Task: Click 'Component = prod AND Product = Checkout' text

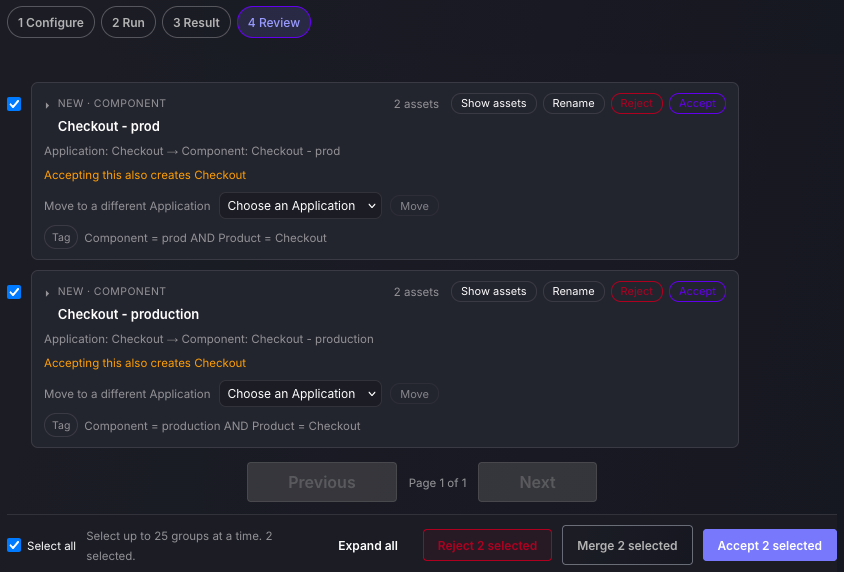Action: tap(205, 238)
